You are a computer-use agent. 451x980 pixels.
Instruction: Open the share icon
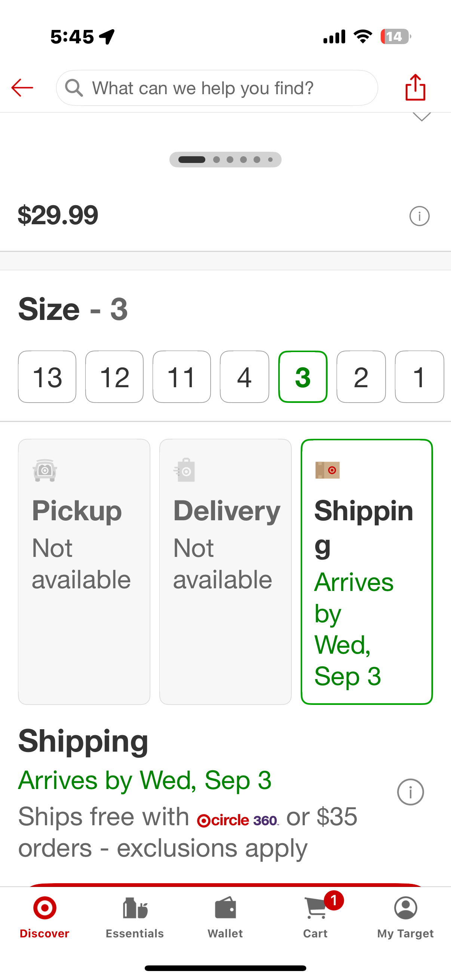415,87
